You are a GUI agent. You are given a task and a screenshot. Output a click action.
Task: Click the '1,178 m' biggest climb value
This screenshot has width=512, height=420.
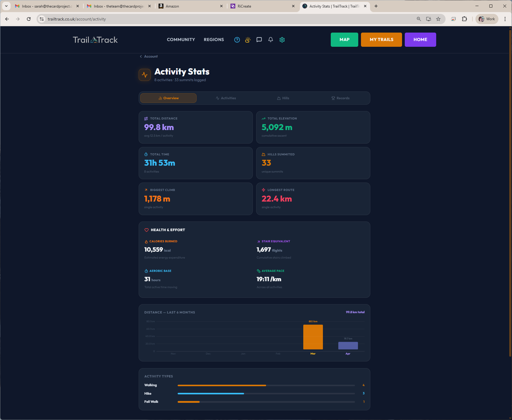(x=157, y=199)
